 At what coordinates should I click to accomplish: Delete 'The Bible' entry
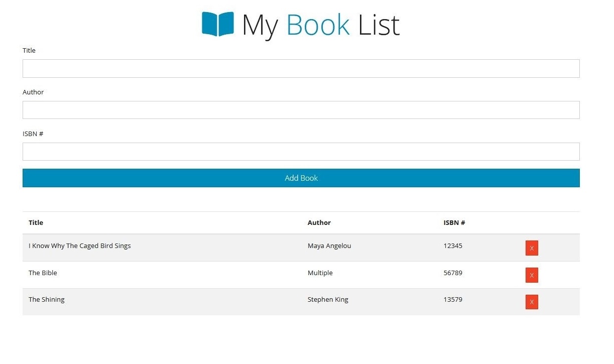click(531, 275)
